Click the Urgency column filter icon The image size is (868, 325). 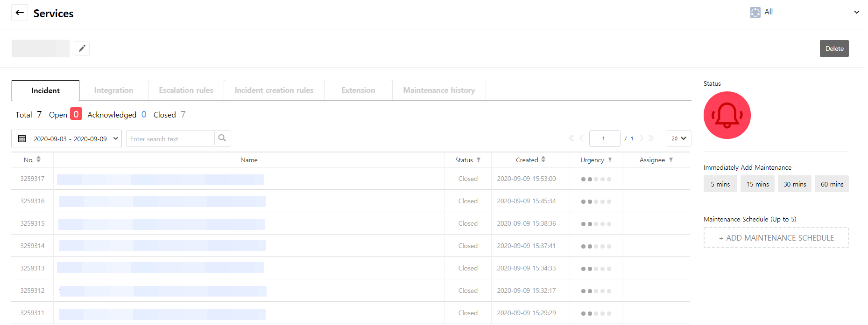coord(610,160)
